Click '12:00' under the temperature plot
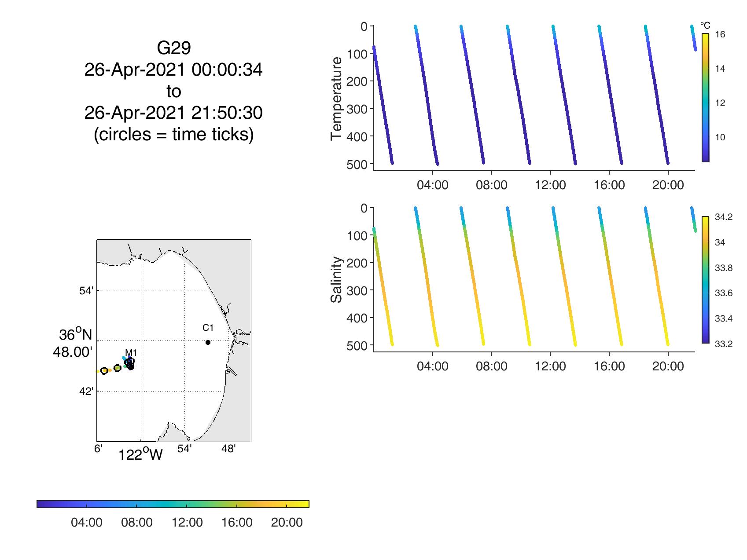Screen dimensions: 747x560 (550, 185)
